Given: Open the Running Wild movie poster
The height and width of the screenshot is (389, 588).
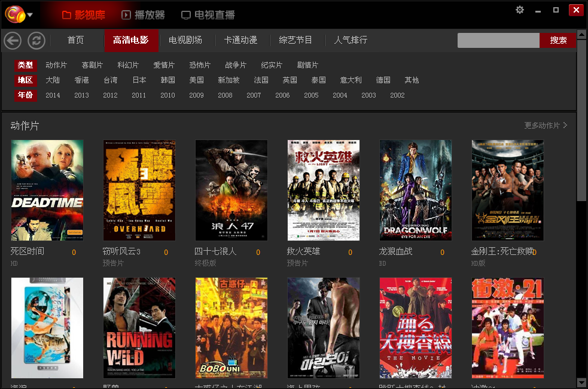Looking at the screenshot, I should (x=139, y=328).
